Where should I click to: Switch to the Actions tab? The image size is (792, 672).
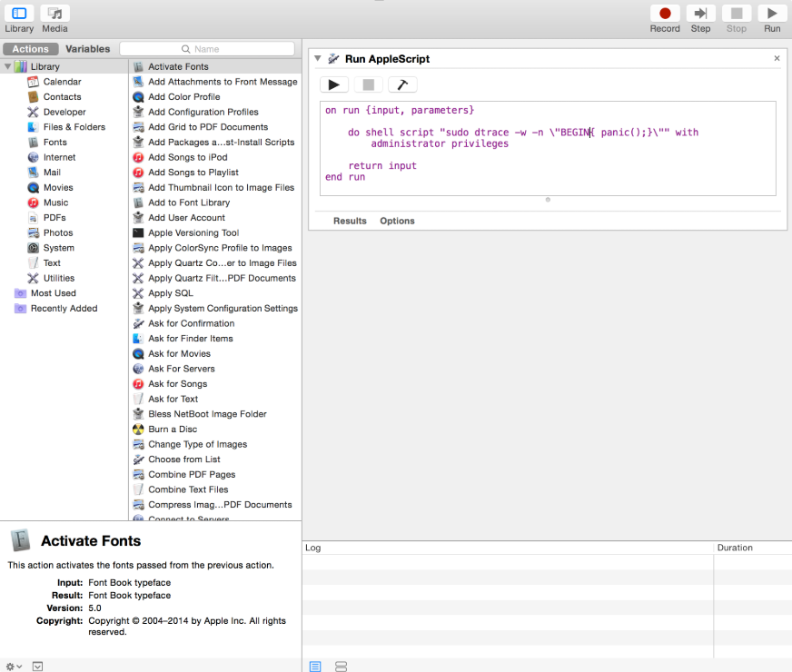tap(31, 49)
